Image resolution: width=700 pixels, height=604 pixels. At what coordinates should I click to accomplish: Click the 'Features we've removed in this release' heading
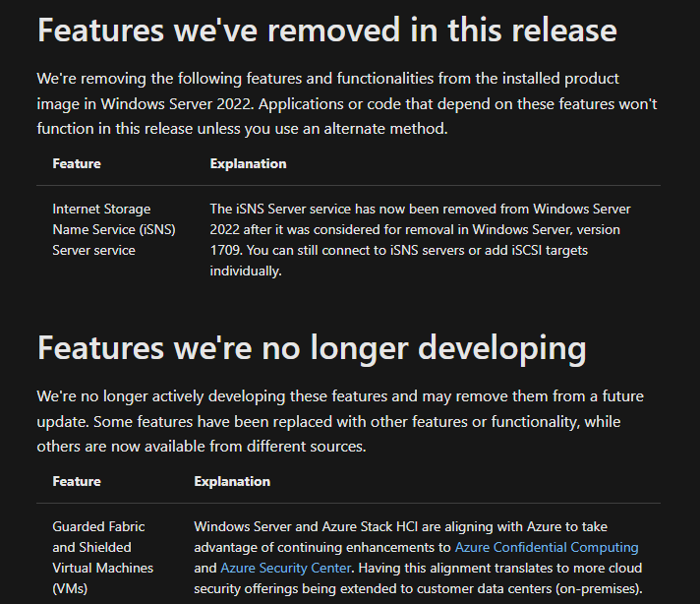(x=326, y=30)
